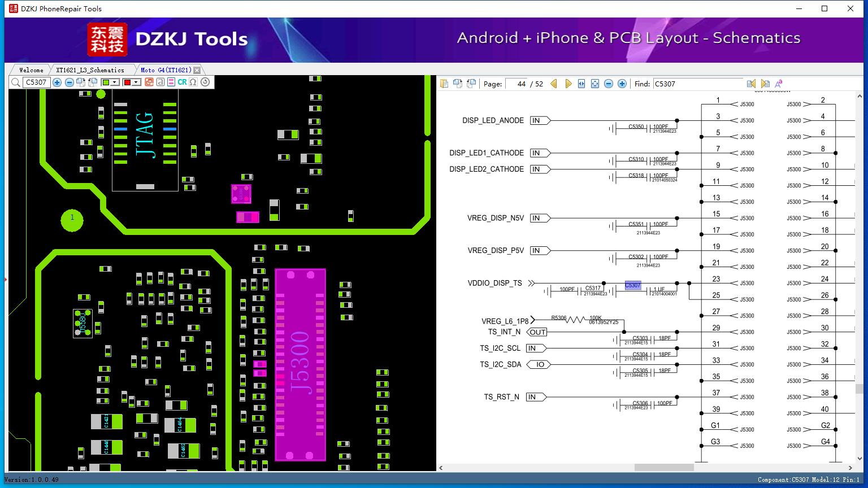This screenshot has height=488, width=868.
Task: Zoom in on the PCB layout
Action: 57,82
